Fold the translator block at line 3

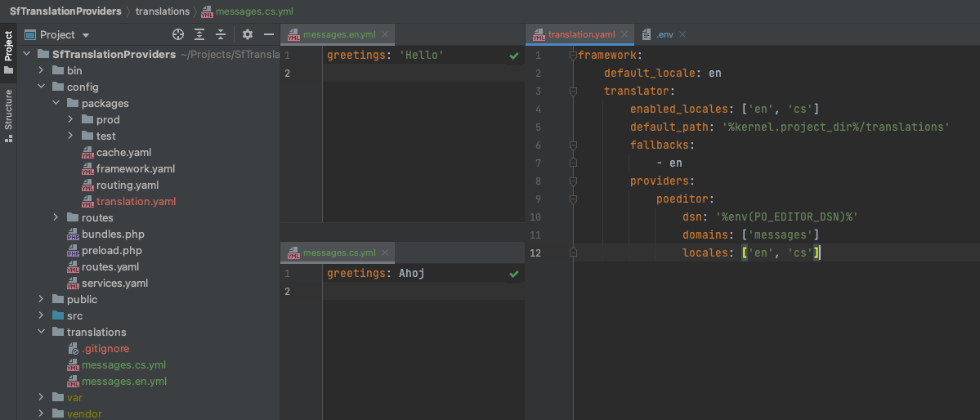pos(572,92)
